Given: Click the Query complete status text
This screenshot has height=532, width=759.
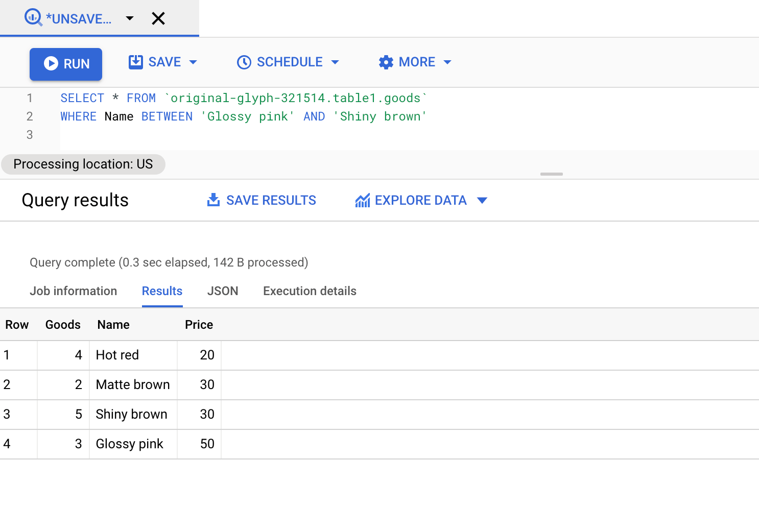Looking at the screenshot, I should coord(169,262).
